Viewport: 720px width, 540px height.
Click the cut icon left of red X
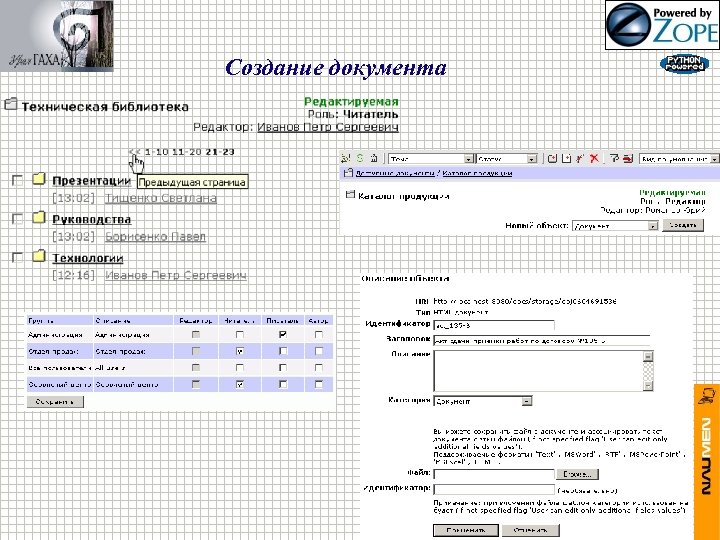580,158
